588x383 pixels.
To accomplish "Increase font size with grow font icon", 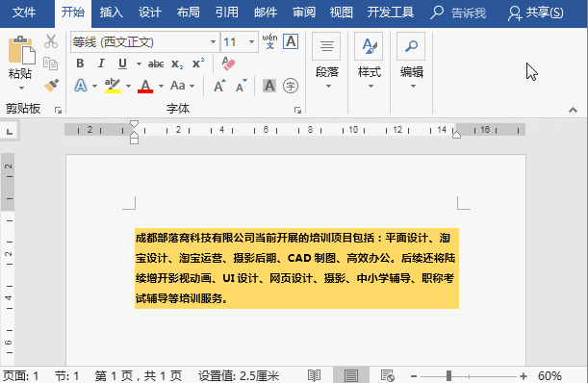I will [219, 86].
